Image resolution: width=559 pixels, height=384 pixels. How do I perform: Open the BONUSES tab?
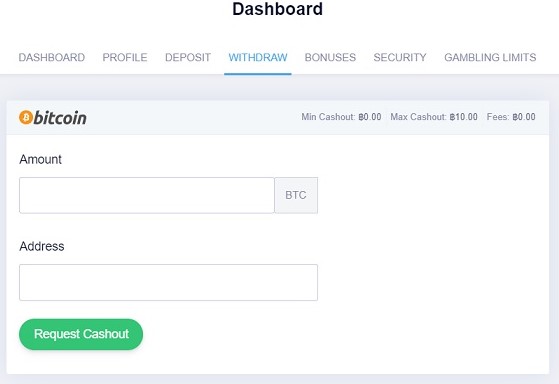(330, 57)
